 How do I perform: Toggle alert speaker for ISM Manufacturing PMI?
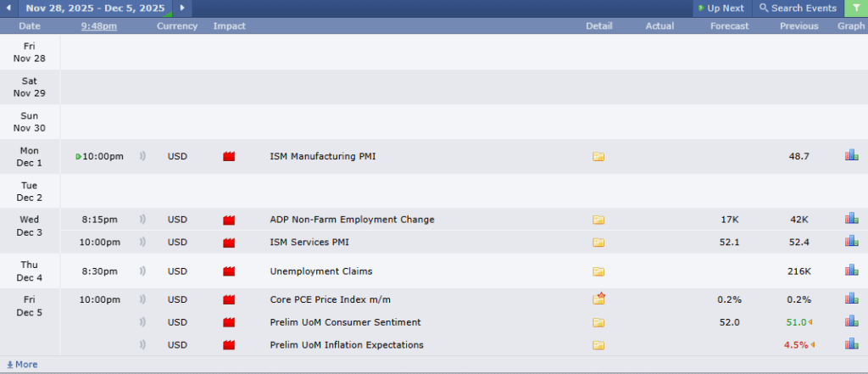[x=142, y=157]
